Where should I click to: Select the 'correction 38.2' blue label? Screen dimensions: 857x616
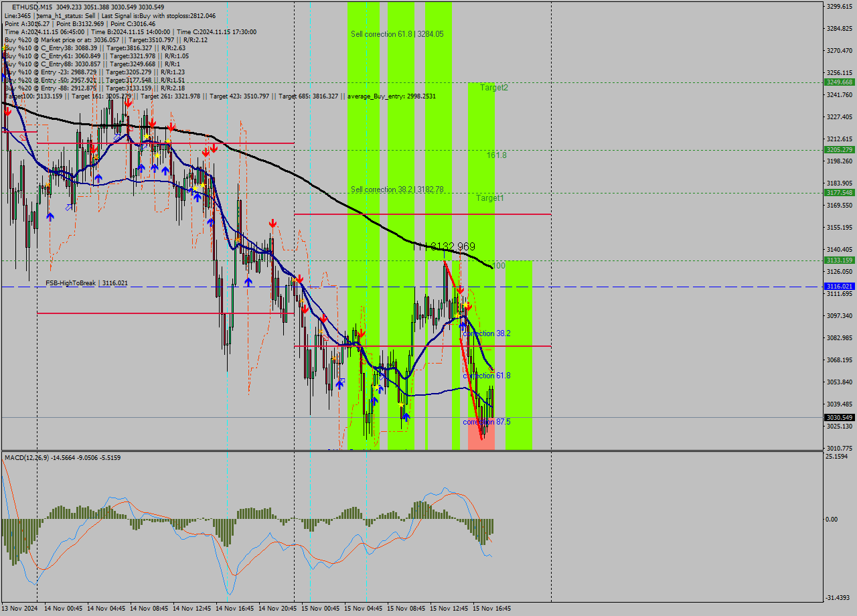point(487,333)
